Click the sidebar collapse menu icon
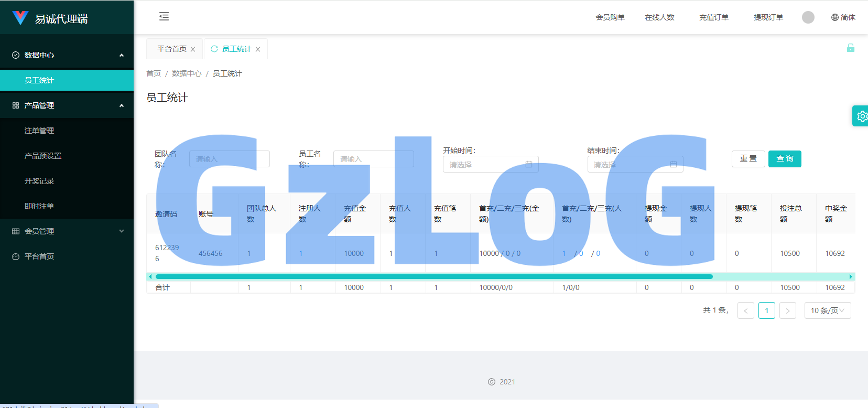Screen dimensions: 868x408 pyautogui.click(x=164, y=16)
